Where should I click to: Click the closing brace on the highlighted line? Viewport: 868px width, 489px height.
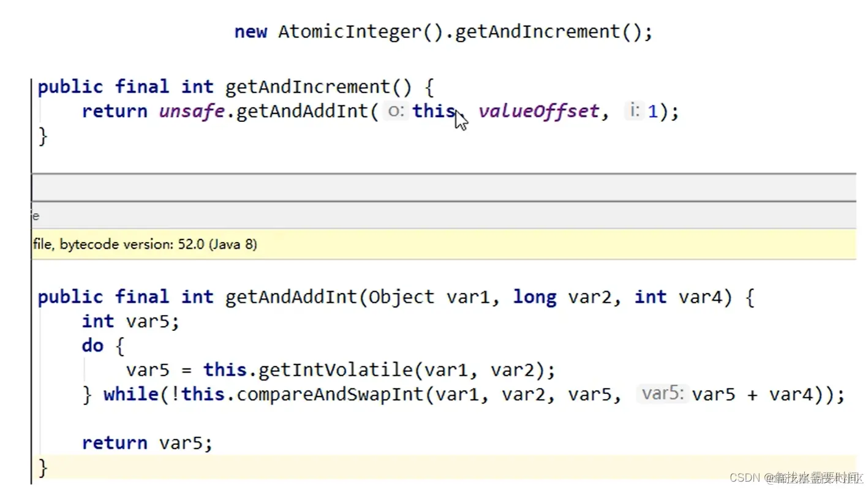tap(43, 468)
